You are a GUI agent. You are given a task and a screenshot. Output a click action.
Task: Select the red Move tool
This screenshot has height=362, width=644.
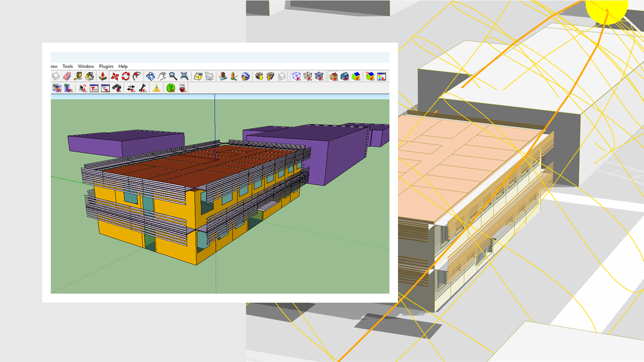[115, 75]
